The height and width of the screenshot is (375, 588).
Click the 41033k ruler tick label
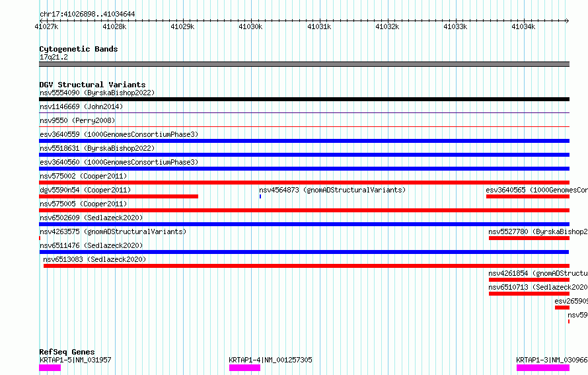click(x=455, y=26)
